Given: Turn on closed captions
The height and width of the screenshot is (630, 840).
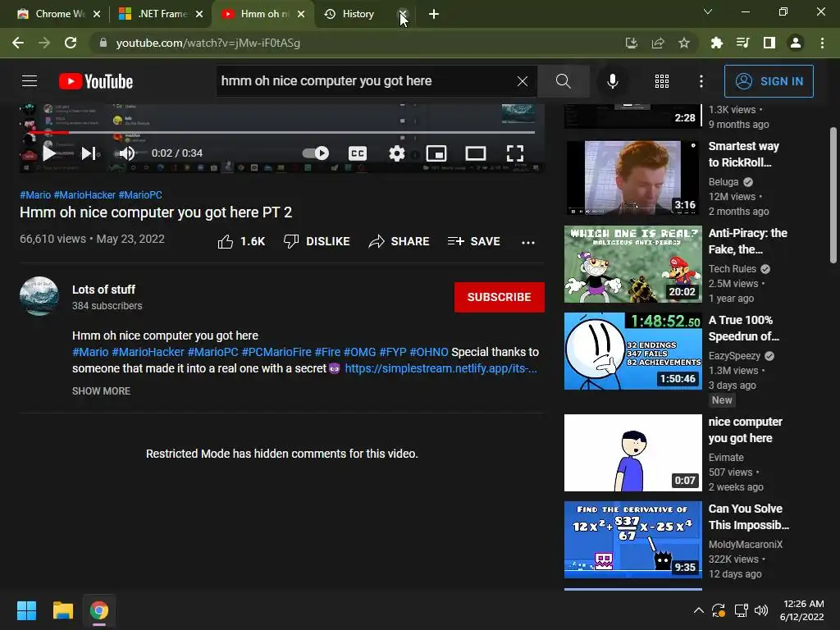Looking at the screenshot, I should (358, 153).
